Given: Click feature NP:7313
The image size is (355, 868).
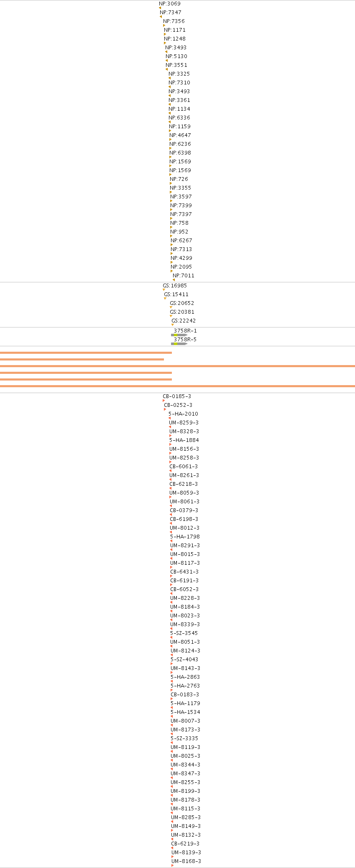Looking at the screenshot, I should click(x=181, y=249).
